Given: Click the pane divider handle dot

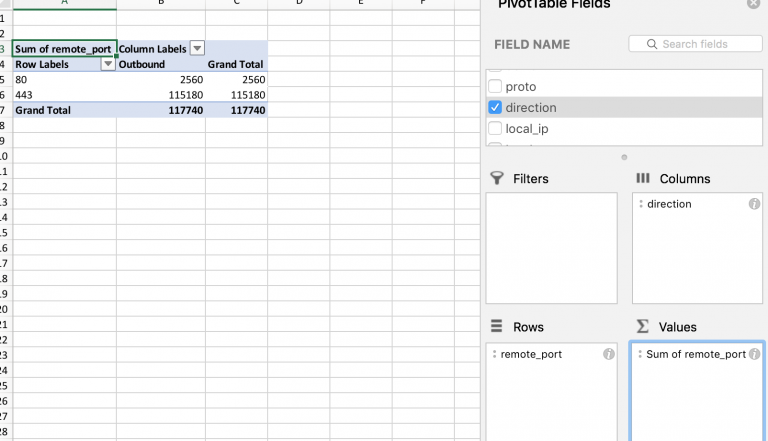Looking at the screenshot, I should click(624, 157).
